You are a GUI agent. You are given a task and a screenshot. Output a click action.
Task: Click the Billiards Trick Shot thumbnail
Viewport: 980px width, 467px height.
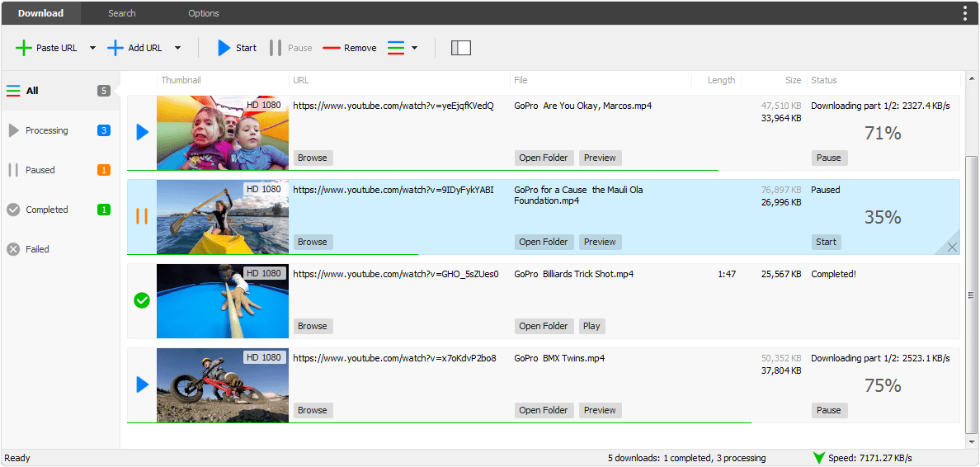[223, 300]
